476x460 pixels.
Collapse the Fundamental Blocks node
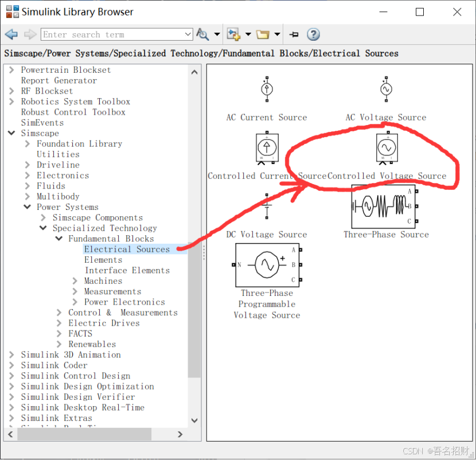click(59, 239)
